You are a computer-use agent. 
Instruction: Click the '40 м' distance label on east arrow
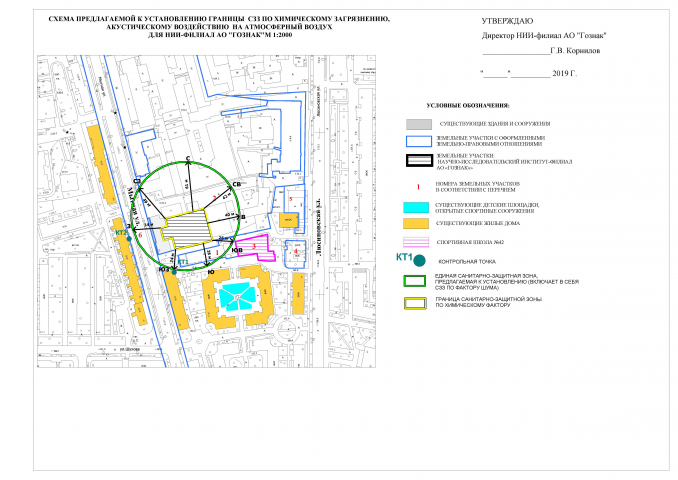click(229, 214)
